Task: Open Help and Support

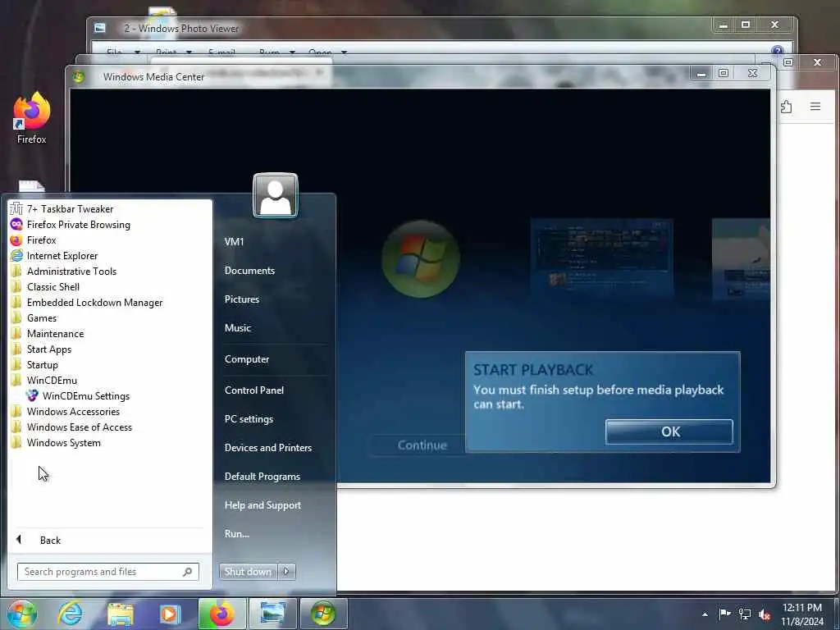Action: click(262, 505)
